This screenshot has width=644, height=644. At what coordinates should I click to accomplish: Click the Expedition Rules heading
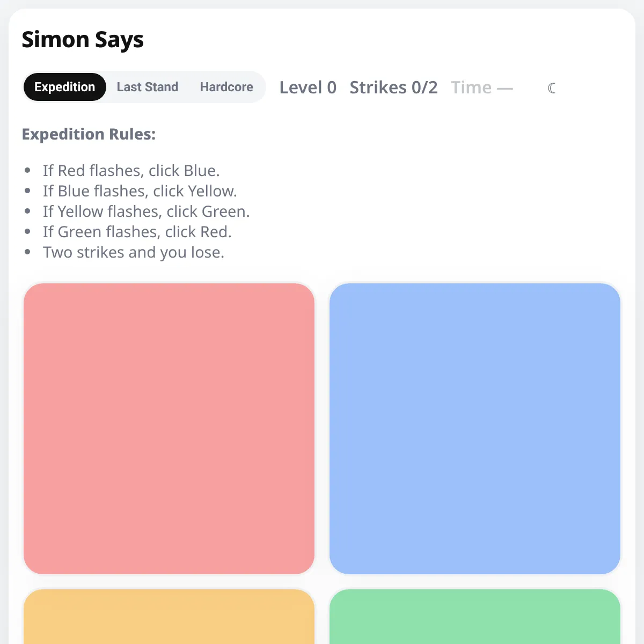click(x=89, y=134)
